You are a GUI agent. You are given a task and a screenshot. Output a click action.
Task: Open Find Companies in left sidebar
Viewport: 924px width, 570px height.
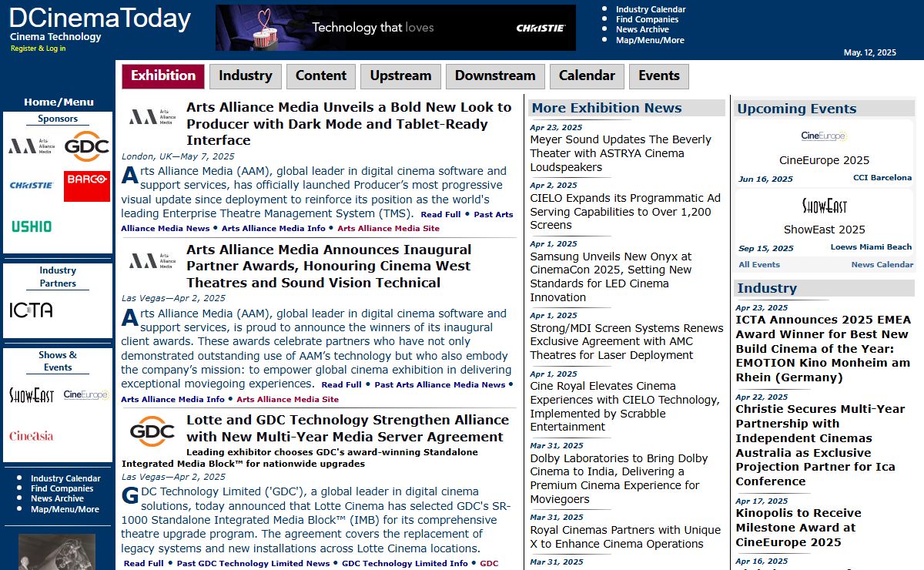62,488
